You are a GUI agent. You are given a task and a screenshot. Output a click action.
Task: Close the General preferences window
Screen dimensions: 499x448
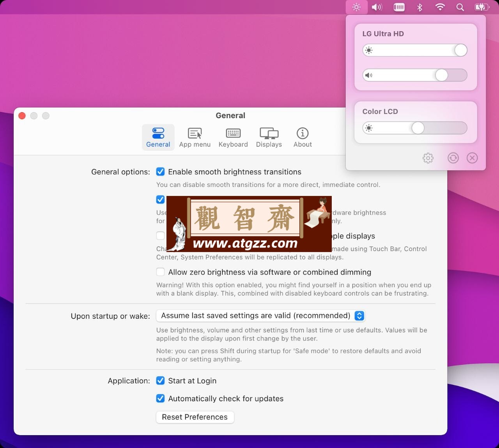coord(22,116)
